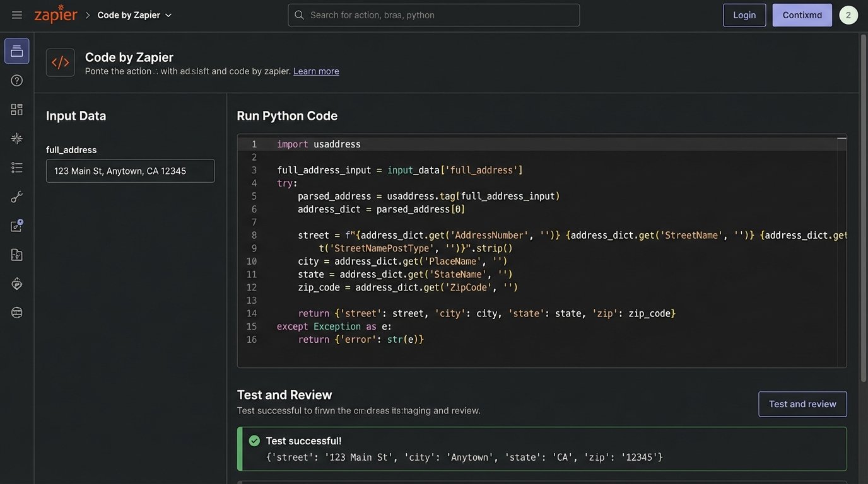Select the Code by Zapier app icon
The height and width of the screenshot is (484, 868).
60,62
